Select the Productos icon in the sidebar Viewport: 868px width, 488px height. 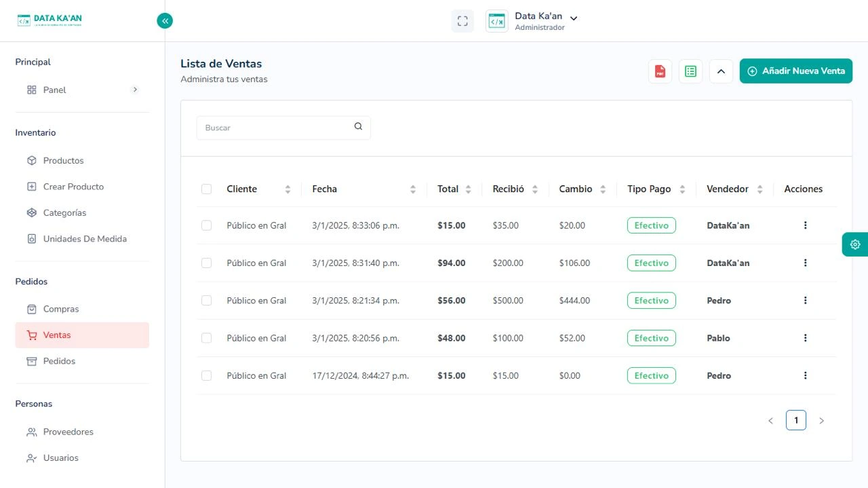[31, 160]
